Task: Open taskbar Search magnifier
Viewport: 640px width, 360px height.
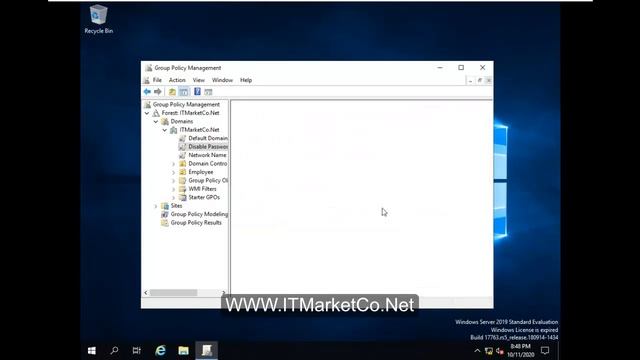Action: (x=115, y=351)
